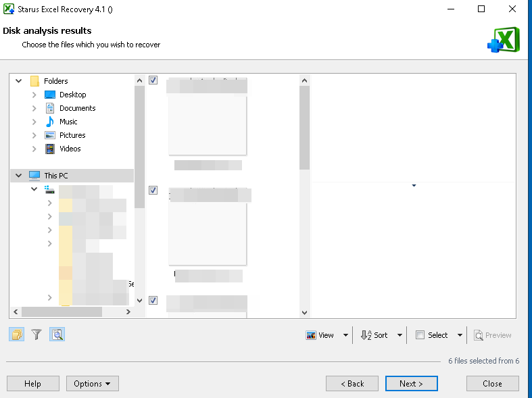Click the Starus Excel Recovery title icon
Image resolution: width=532 pixels, height=398 pixels.
pos(9,9)
